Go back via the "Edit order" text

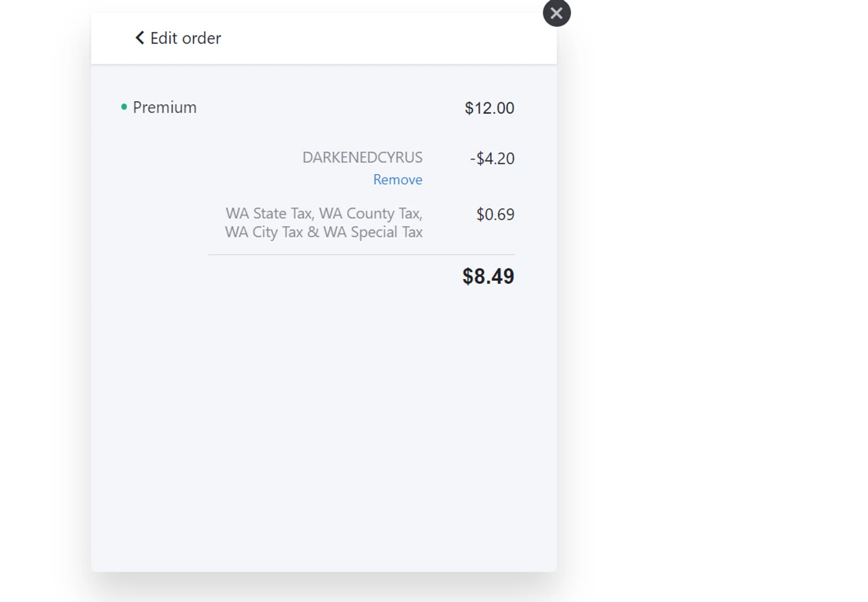(185, 38)
